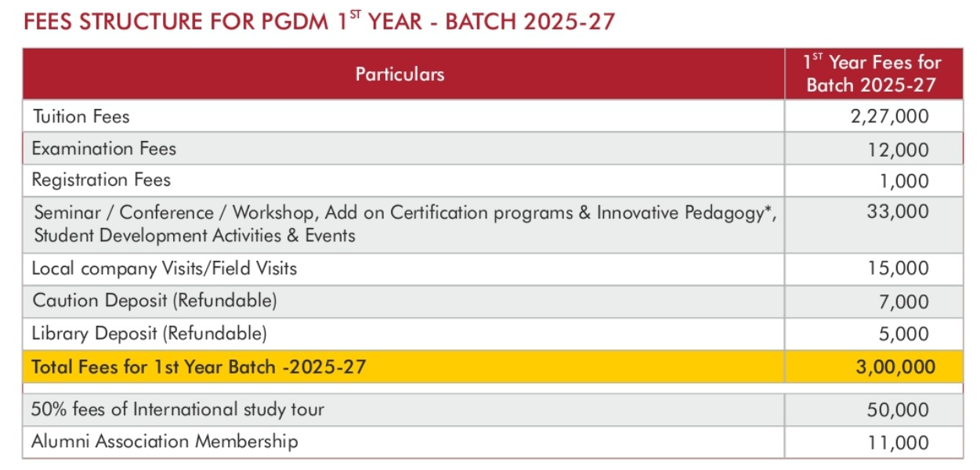Select the Registration Fees row label
The image size is (980, 470).
tap(101, 180)
